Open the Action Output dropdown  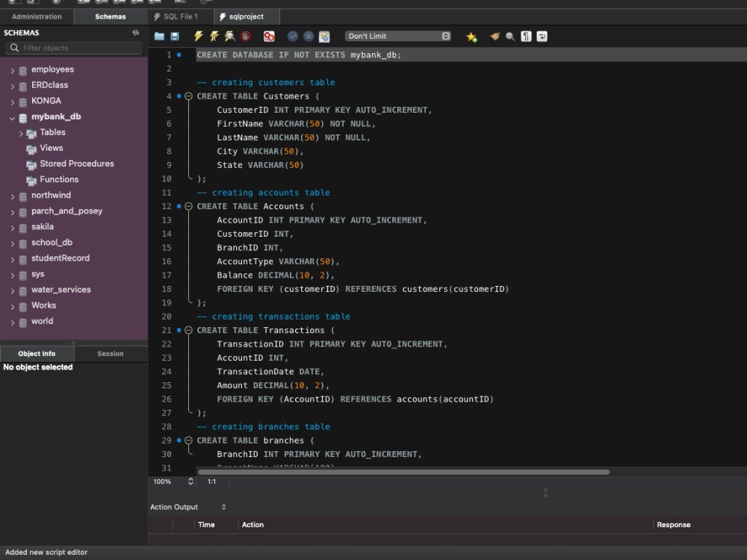point(187,507)
